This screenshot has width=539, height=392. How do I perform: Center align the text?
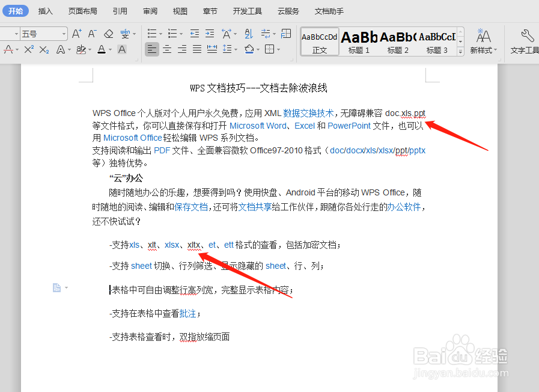pos(167,49)
